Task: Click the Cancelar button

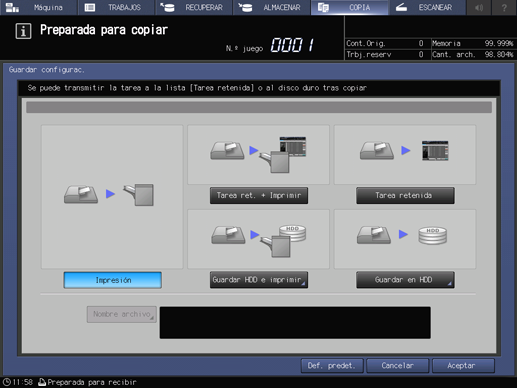Action: point(397,366)
